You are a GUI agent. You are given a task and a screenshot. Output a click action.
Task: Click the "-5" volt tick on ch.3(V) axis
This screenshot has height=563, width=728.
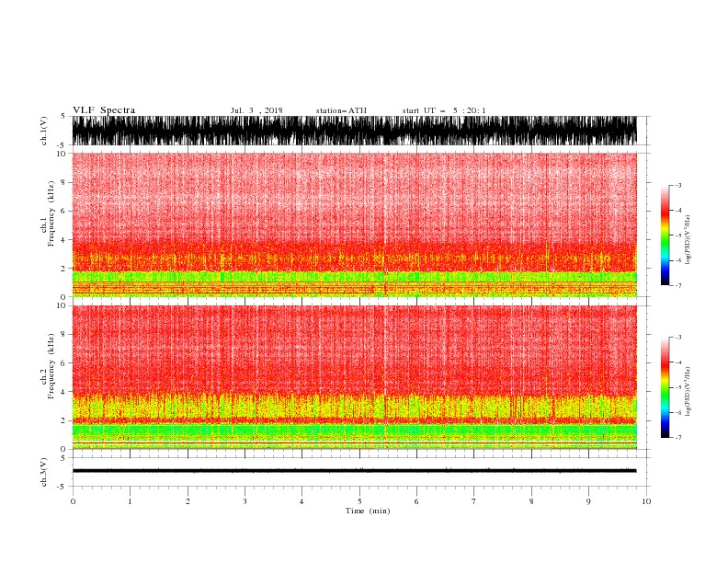63,487
